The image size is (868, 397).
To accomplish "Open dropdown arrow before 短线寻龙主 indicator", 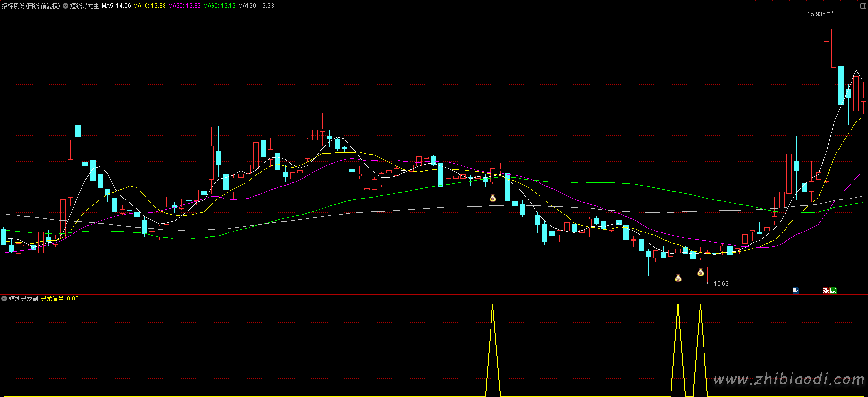I will [x=66, y=6].
